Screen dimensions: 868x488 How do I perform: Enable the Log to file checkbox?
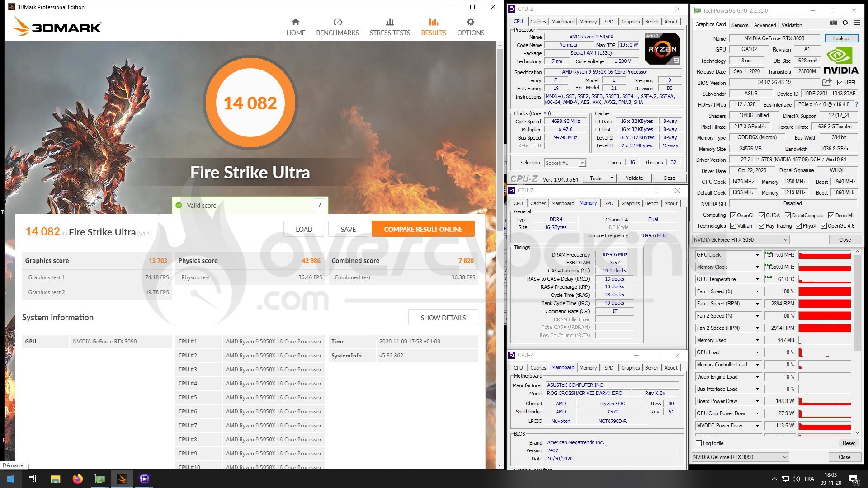(x=699, y=443)
